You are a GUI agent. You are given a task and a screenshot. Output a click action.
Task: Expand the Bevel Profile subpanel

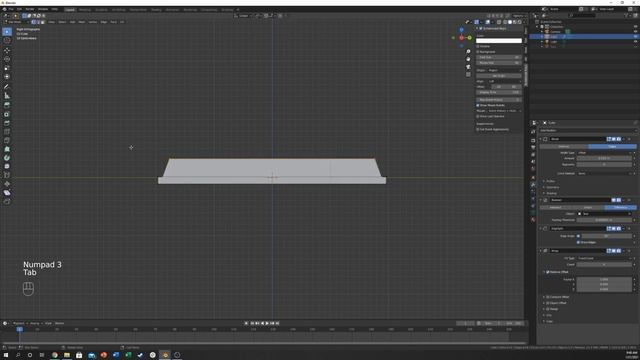tap(550, 181)
